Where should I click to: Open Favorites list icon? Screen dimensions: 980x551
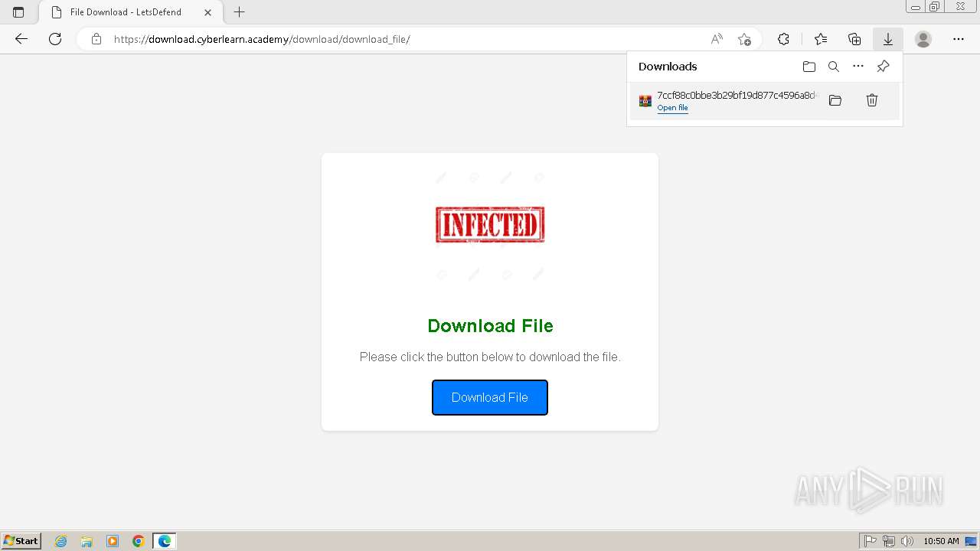point(821,39)
